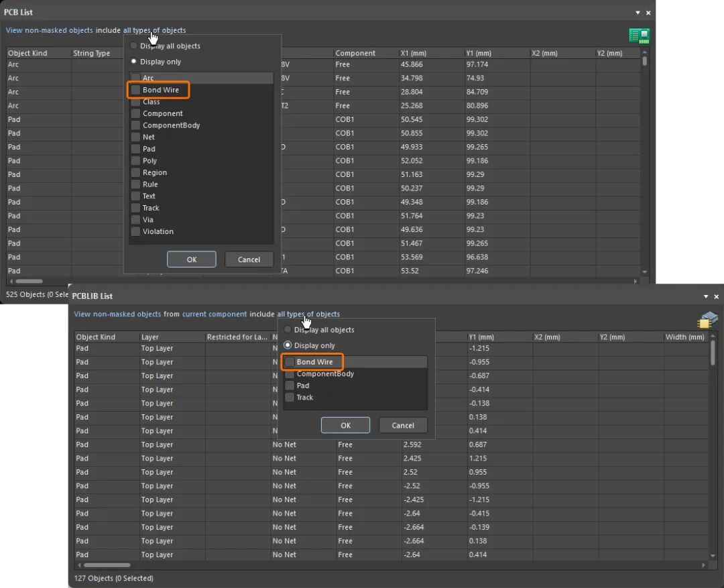
Task: Click 'Object Kind' column header in PCB List
Action: [39, 53]
